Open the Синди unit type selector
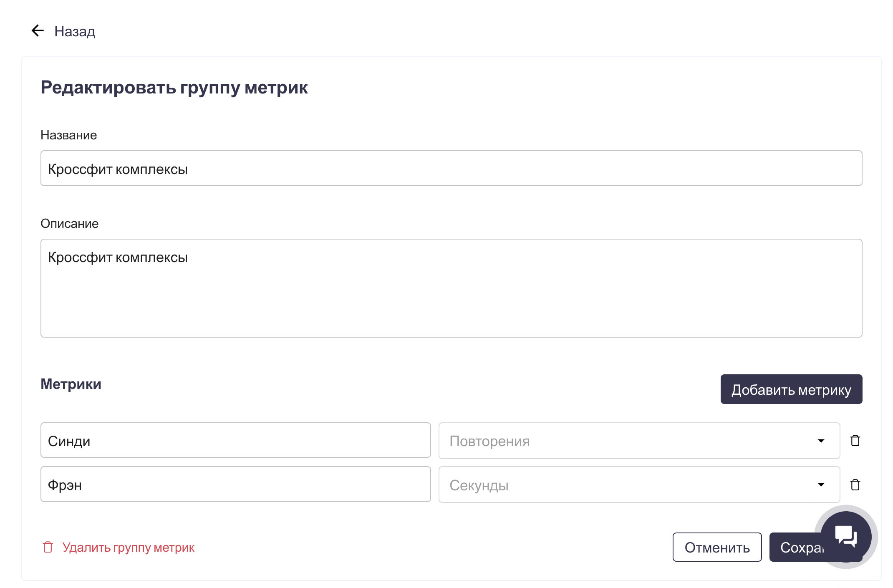Viewport: 893px width, 588px height. (626, 441)
